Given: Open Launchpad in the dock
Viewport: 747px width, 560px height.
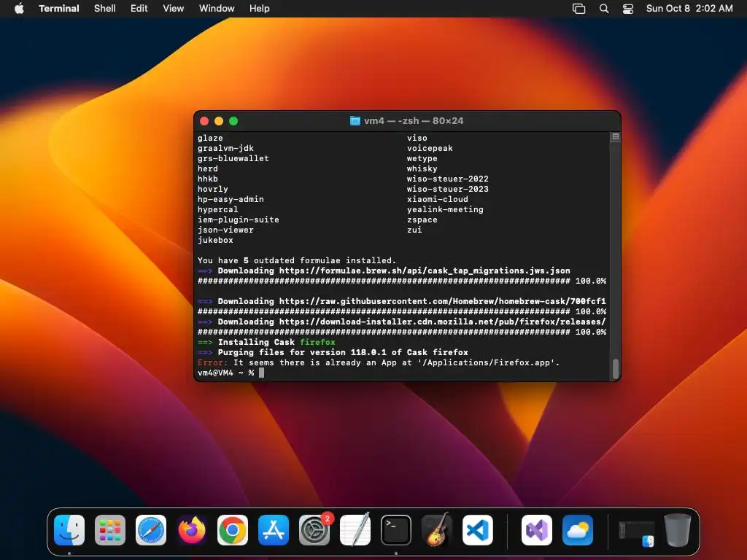Looking at the screenshot, I should (x=110, y=530).
